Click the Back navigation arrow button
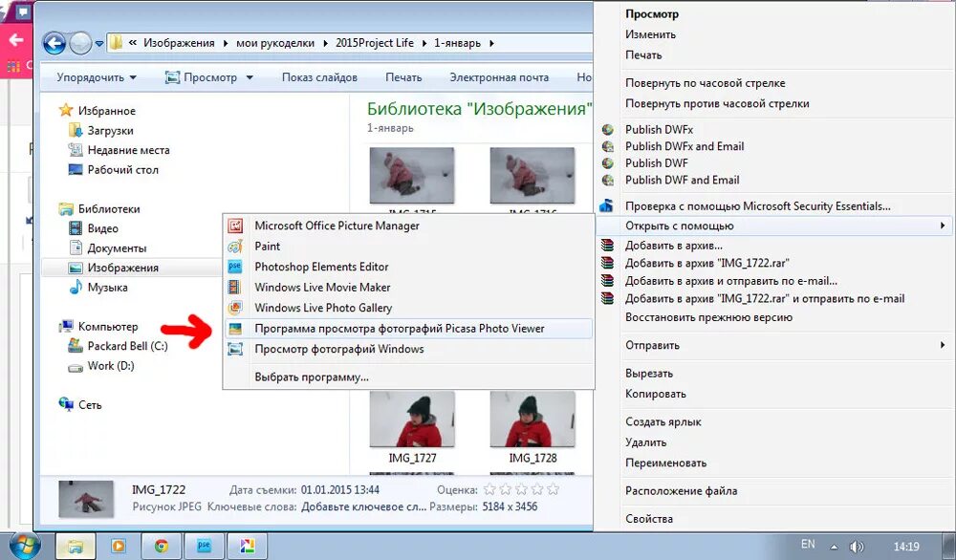Viewport: 956px width, 560px height. [54, 43]
